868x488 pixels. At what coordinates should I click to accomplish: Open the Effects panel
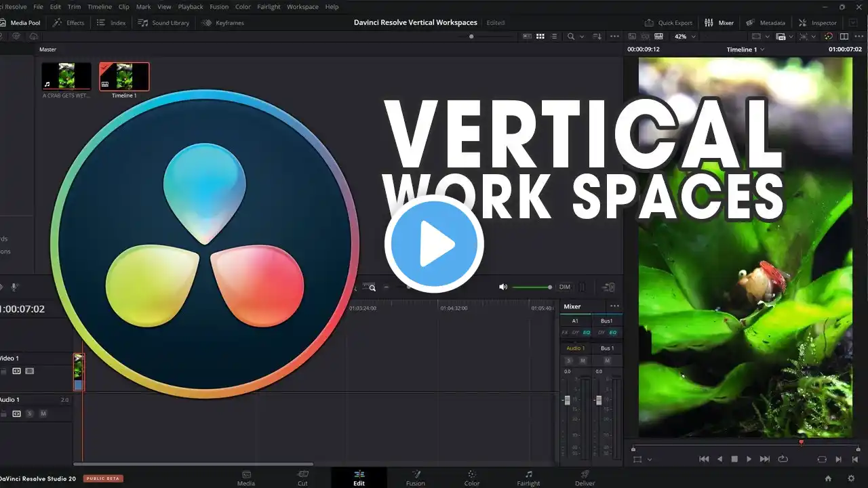pyautogui.click(x=68, y=22)
